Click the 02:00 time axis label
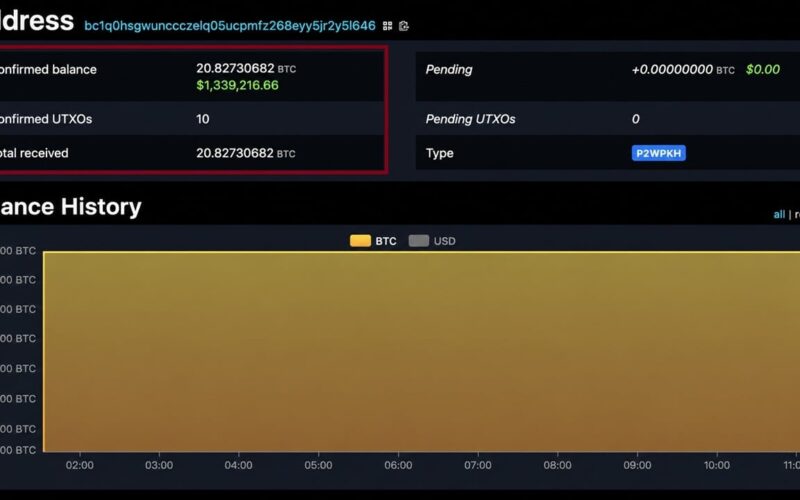The width and height of the screenshot is (800, 500). coord(80,465)
